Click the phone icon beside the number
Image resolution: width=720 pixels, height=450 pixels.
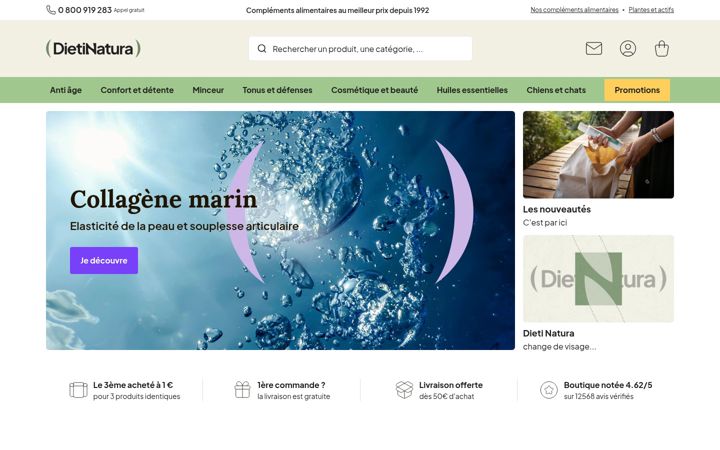pyautogui.click(x=51, y=10)
